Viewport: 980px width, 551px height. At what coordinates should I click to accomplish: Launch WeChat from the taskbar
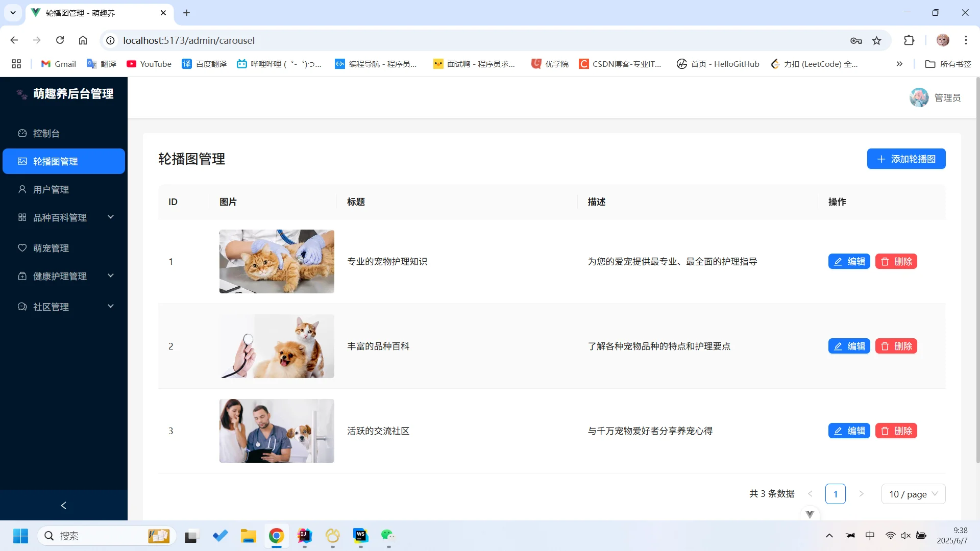(387, 536)
